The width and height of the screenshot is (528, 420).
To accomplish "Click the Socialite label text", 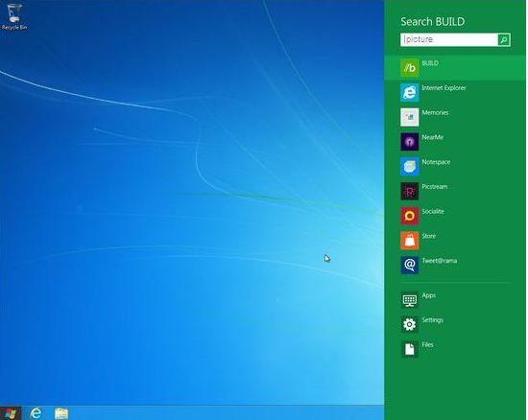I will tap(433, 211).
